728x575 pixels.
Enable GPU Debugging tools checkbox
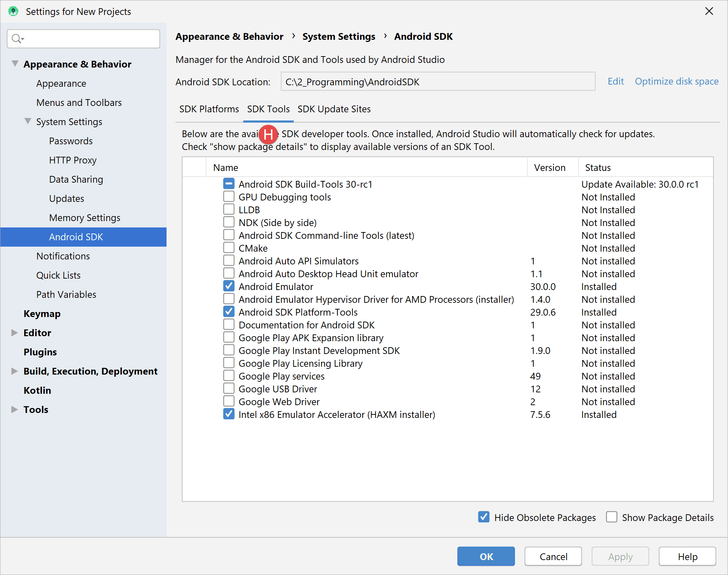click(x=229, y=197)
